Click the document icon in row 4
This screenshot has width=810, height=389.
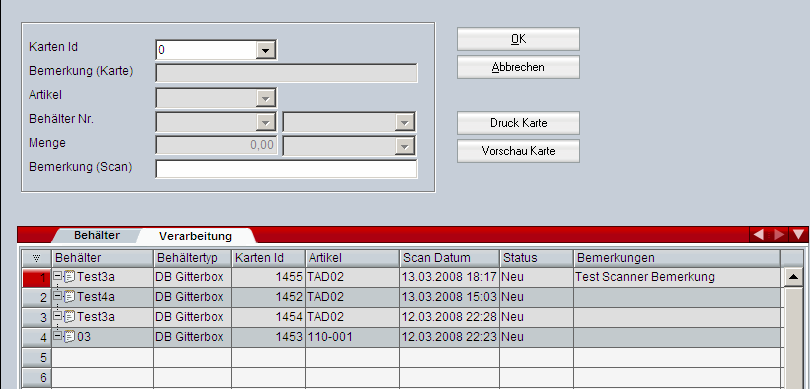[69, 337]
